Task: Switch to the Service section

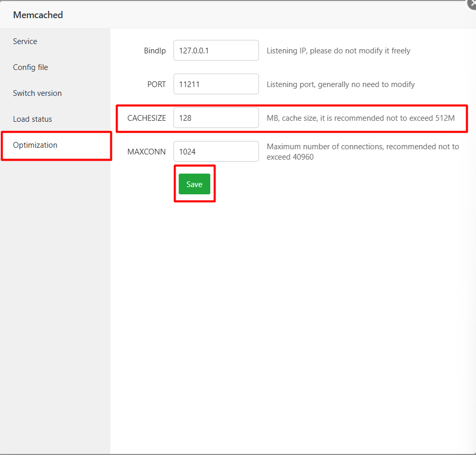Action: (25, 41)
